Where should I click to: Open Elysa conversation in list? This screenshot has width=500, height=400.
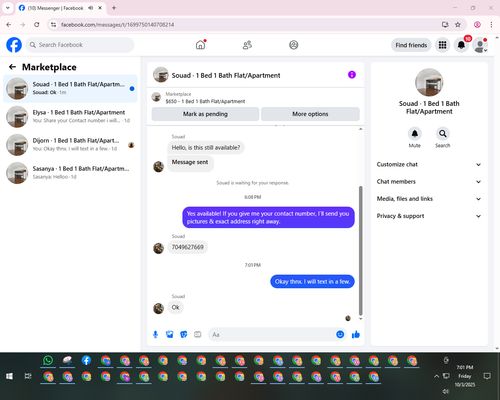(70, 117)
